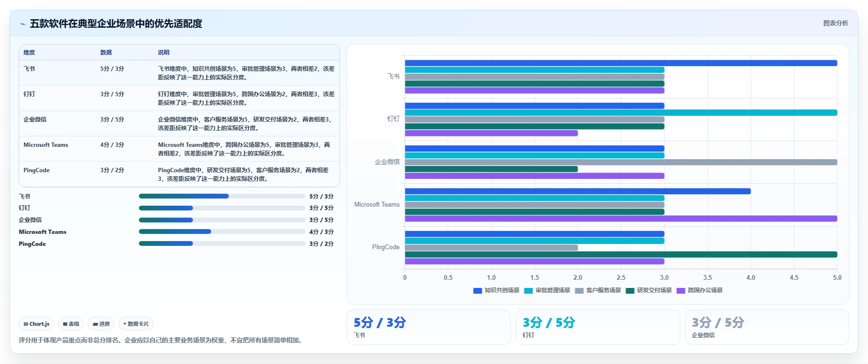Click the PingCode dark green bar reaching 5.0

pos(621,254)
